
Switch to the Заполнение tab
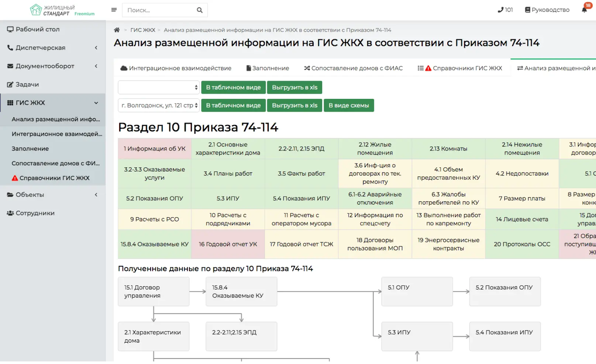pyautogui.click(x=268, y=68)
